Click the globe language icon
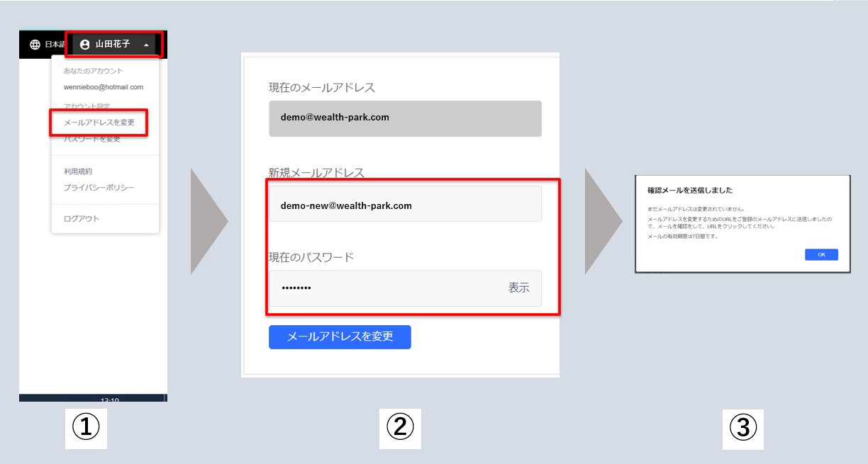 click(x=35, y=45)
